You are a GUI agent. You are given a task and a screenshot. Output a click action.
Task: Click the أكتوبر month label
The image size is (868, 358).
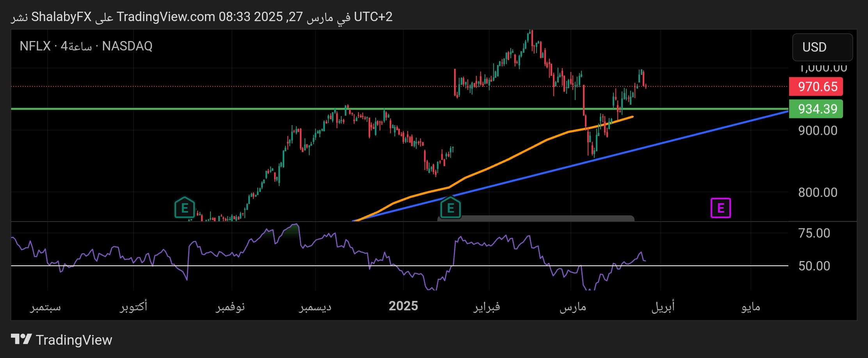click(x=134, y=306)
